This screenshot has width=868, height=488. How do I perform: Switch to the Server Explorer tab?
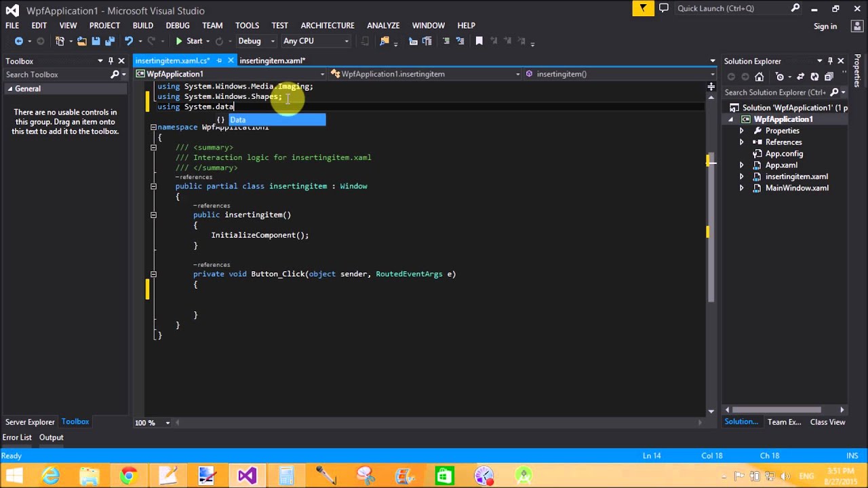pyautogui.click(x=30, y=422)
